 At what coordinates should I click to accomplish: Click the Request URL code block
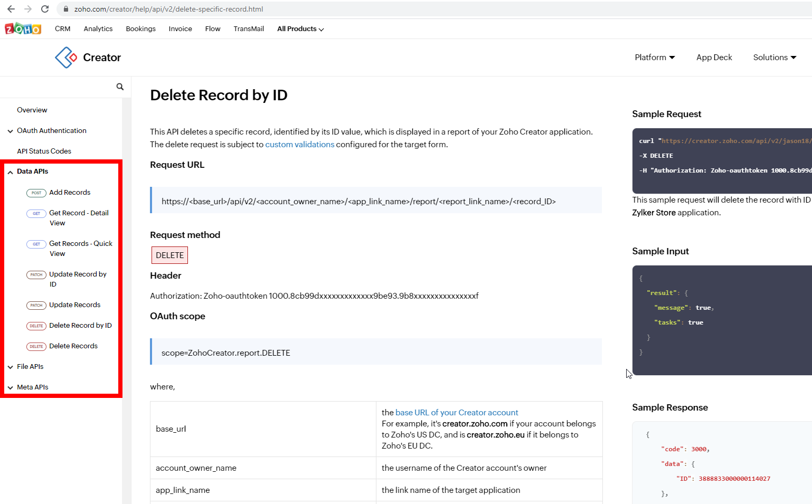376,201
